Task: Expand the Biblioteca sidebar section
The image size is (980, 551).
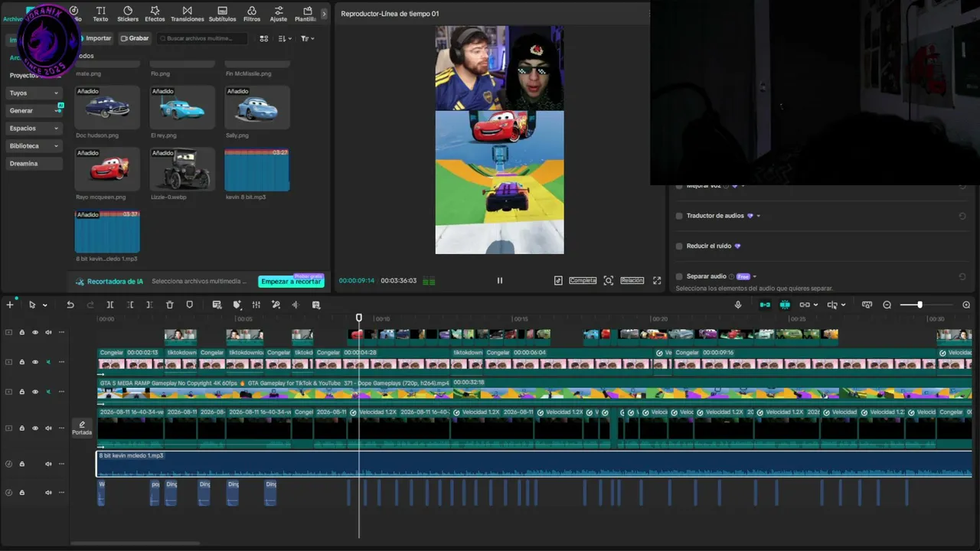Action: pyautogui.click(x=56, y=146)
